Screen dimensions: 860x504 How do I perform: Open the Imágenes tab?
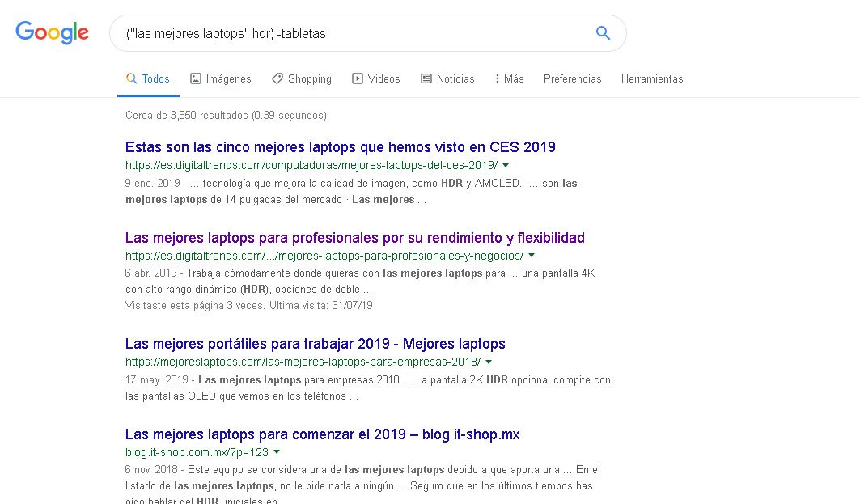click(221, 79)
